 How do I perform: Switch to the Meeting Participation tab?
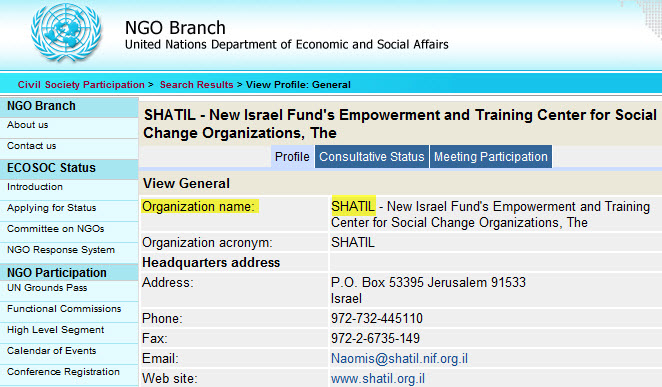tap(491, 157)
